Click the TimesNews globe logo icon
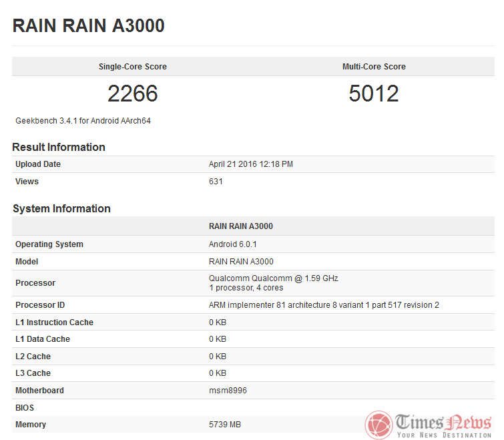Screen dimensions: 504x440 (379, 425)
